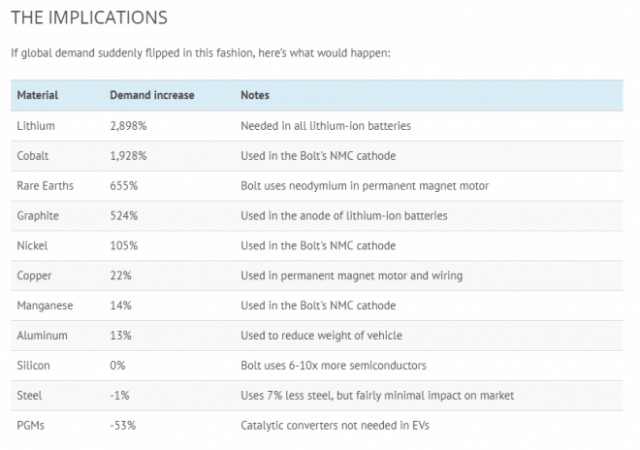The height and width of the screenshot is (450, 640).
Task: Click the 1,928% demand value
Action: click(x=130, y=156)
